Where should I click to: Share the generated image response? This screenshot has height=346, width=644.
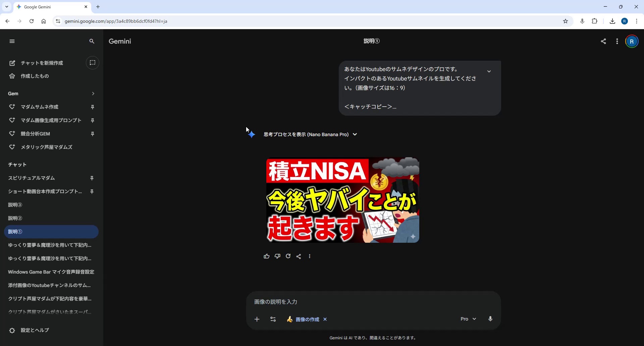click(x=299, y=256)
